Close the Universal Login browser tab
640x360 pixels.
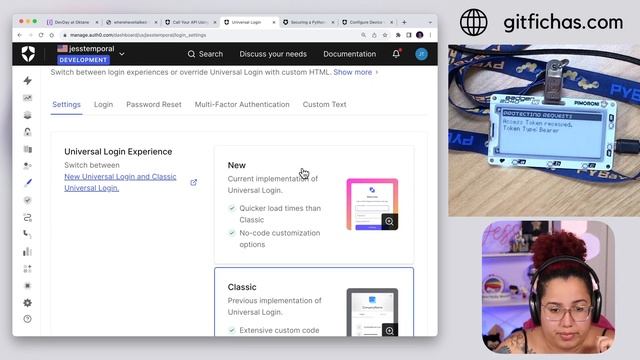coord(274,22)
